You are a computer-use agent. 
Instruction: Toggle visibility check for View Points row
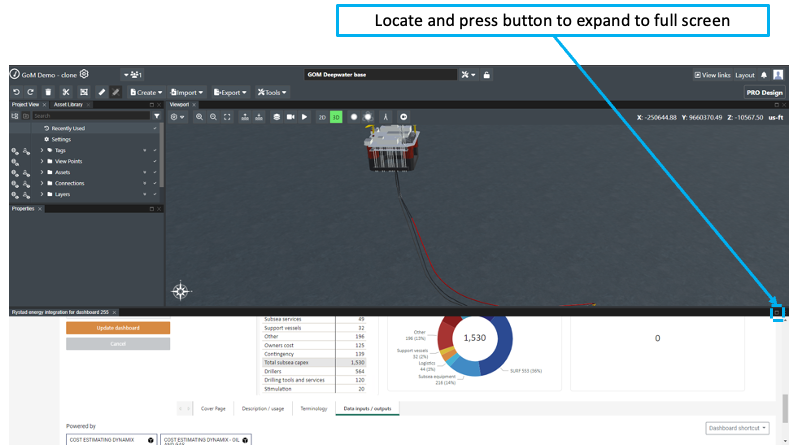click(x=155, y=161)
